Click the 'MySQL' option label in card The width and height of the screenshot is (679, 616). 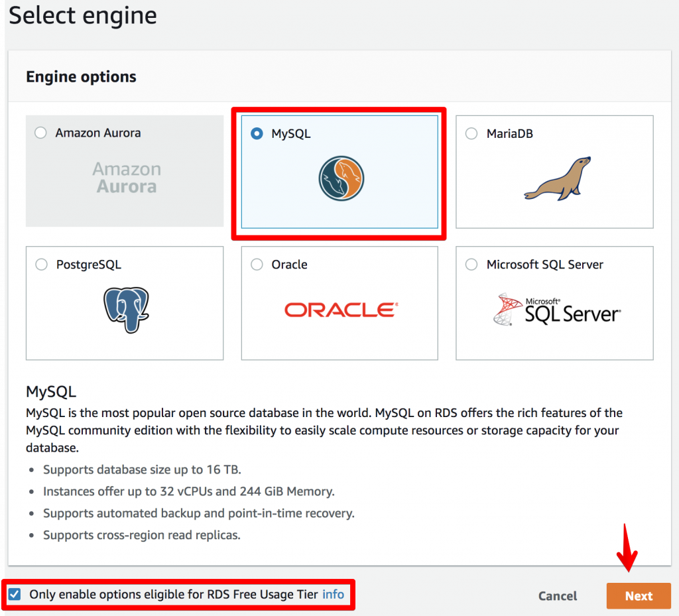[291, 133]
